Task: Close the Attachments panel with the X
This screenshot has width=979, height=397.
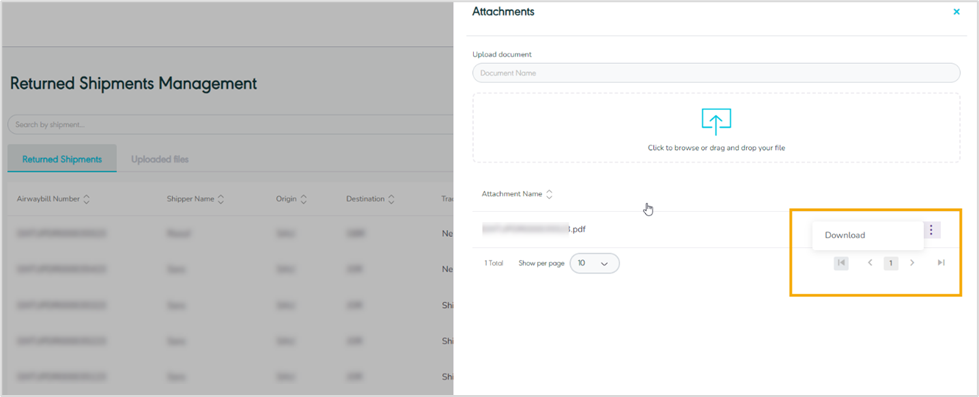Action: 956,12
